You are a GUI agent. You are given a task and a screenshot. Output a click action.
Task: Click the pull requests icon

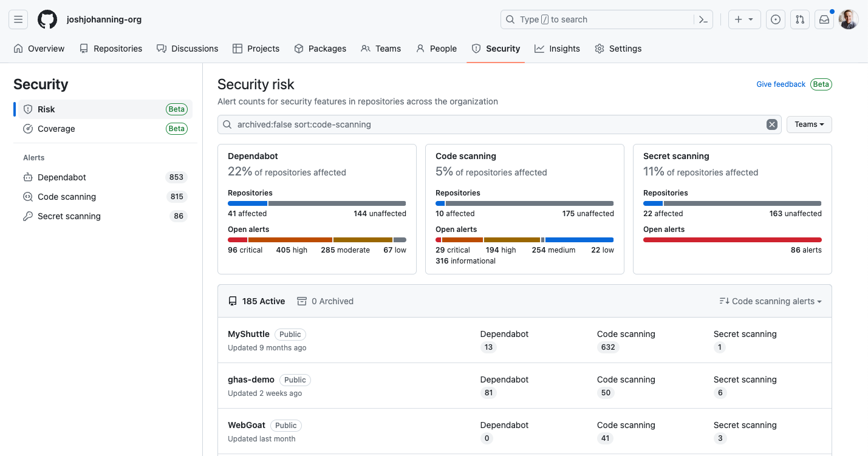pyautogui.click(x=799, y=19)
